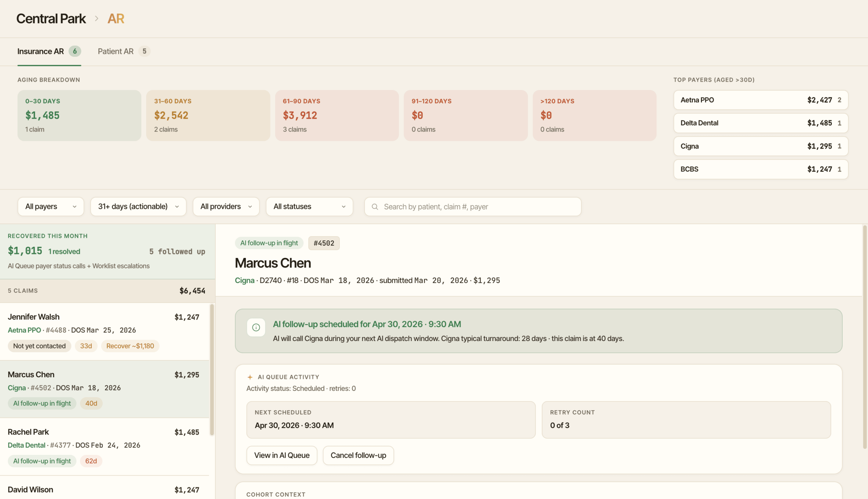Select Jennifer Walsh claim in list
This screenshot has width=868, height=499.
pyautogui.click(x=104, y=332)
